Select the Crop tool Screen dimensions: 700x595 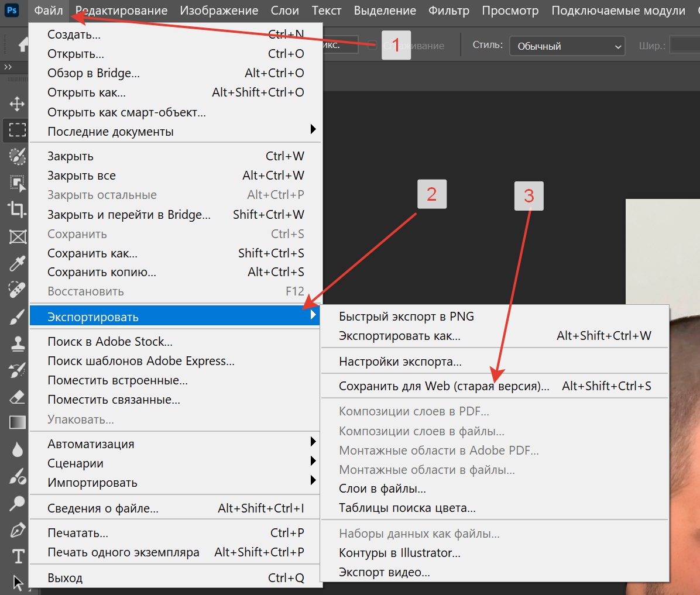tap(17, 209)
